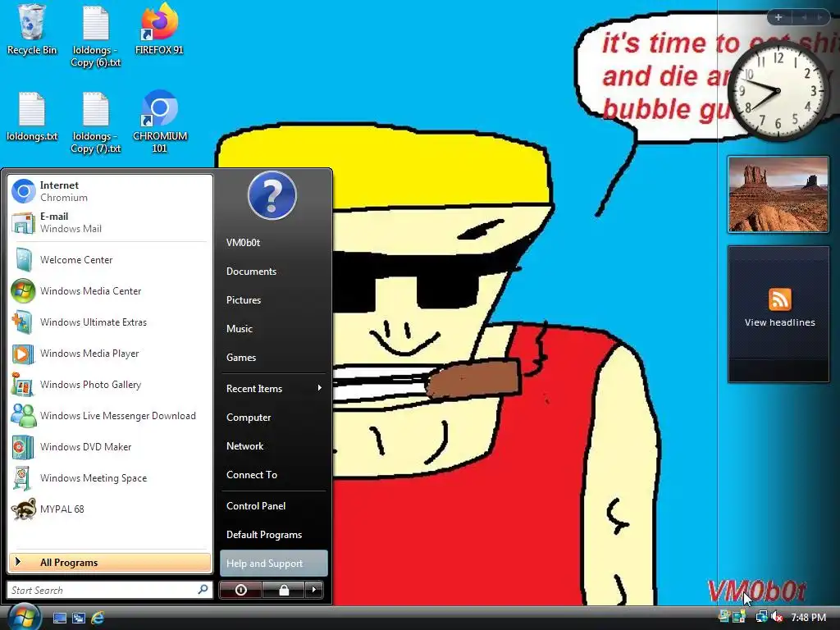The image size is (840, 630).
Task: Open Welcome Center from the Start menu
Action: coord(110,260)
